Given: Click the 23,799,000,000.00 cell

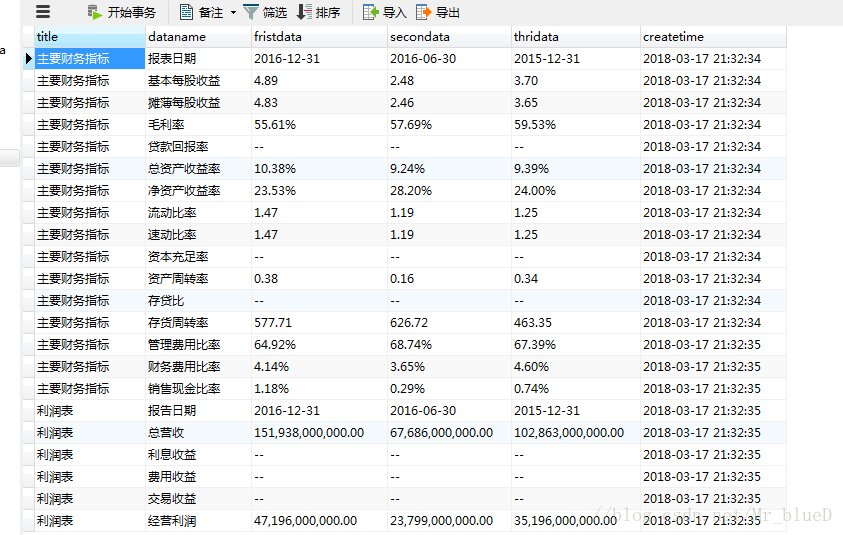Looking at the screenshot, I should coord(449,522).
